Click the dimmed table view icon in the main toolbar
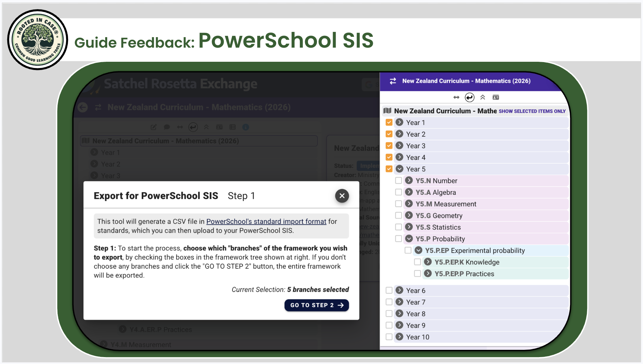The width and height of the screenshot is (643, 364). pos(232,127)
